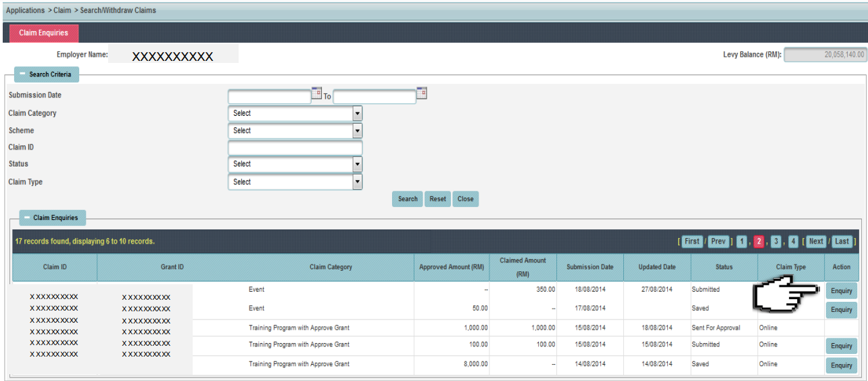Open the Submission Date start calendar icon

point(316,93)
